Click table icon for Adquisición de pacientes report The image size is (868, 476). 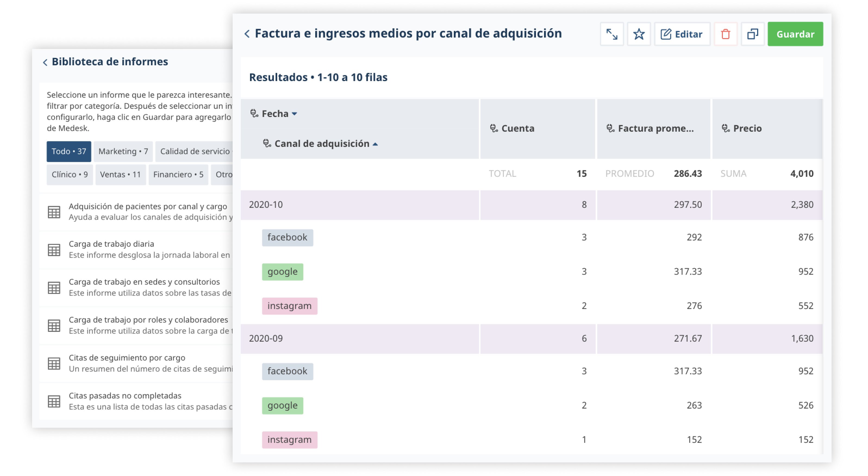pos(54,212)
